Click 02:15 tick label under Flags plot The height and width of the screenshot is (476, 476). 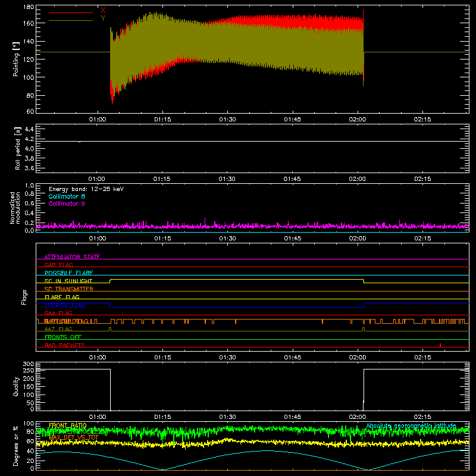[422, 358]
